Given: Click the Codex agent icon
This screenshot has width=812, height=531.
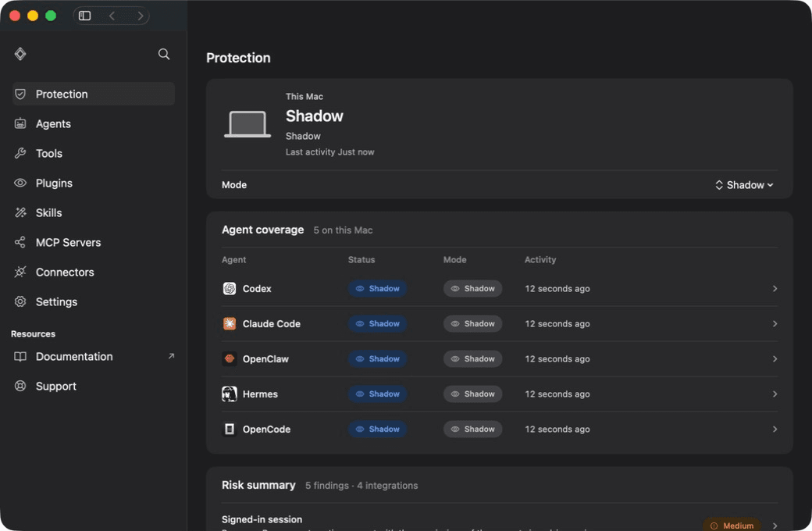Looking at the screenshot, I should (230, 289).
